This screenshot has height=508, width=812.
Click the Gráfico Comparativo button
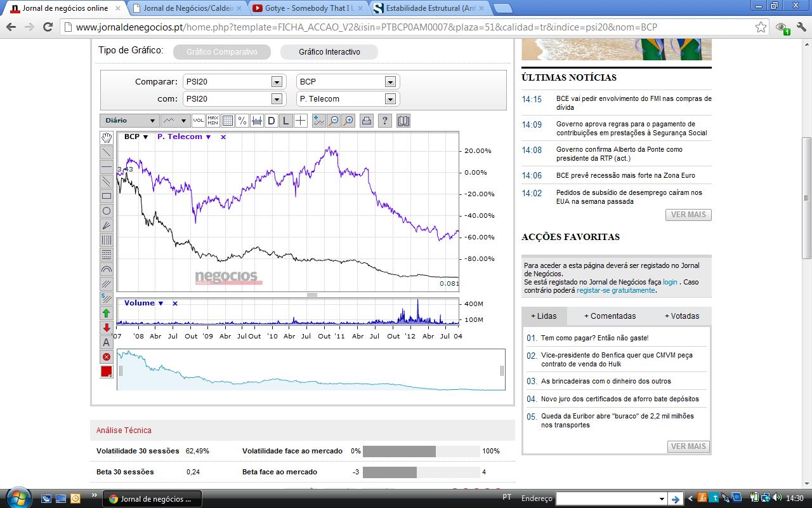221,52
